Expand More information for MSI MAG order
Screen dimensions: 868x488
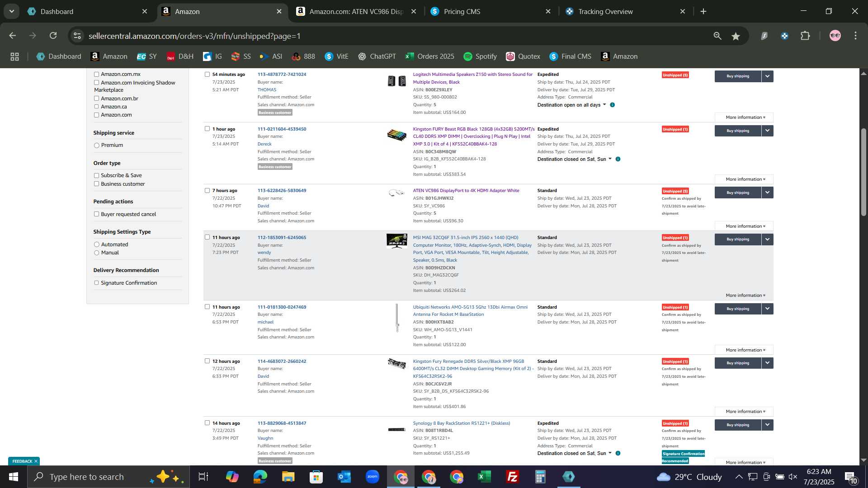[744, 295]
